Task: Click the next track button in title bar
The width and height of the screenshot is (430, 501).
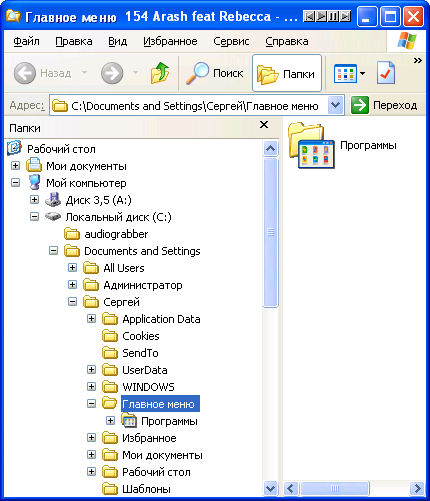Action: [x=345, y=16]
